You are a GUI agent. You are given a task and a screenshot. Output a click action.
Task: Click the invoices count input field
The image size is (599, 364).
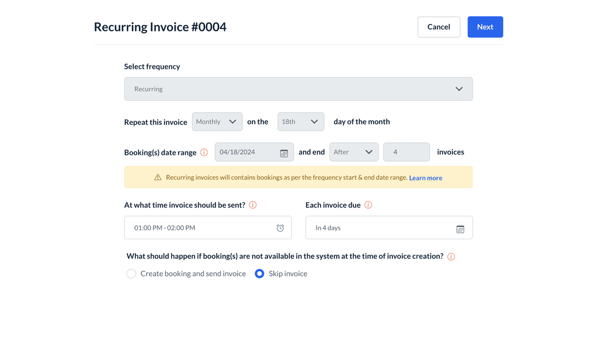tap(406, 152)
